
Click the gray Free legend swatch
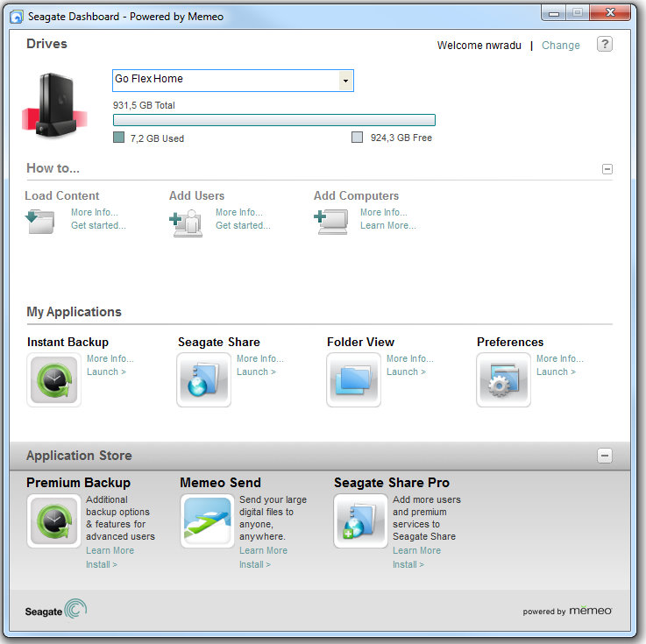click(x=358, y=137)
